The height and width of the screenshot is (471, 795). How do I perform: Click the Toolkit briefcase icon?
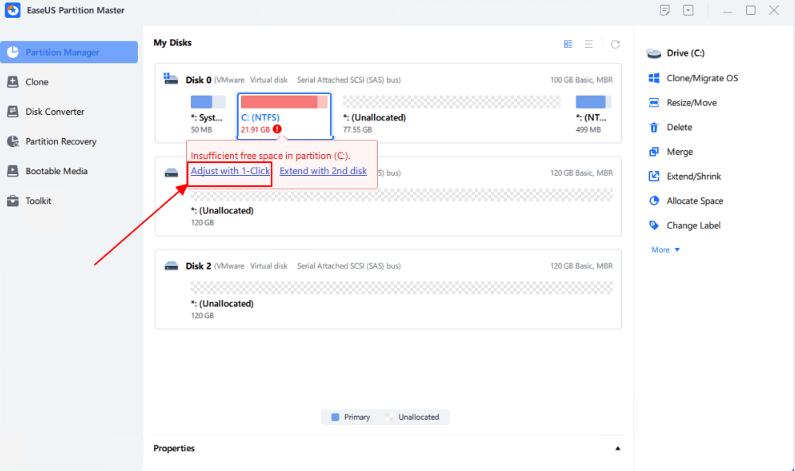point(13,201)
